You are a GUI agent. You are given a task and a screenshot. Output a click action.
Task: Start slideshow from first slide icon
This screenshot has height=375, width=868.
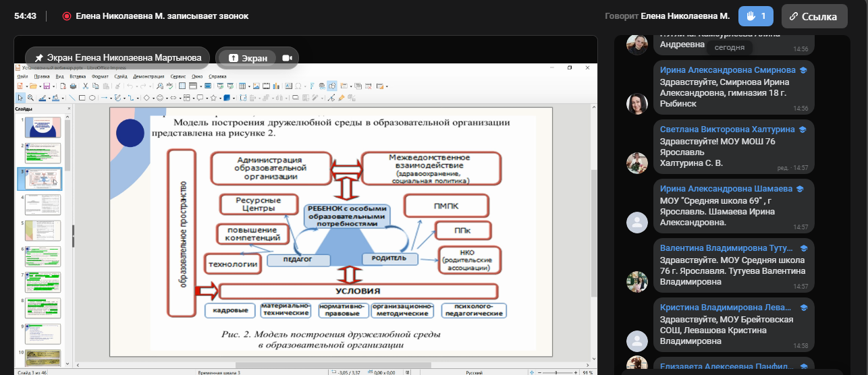220,86
